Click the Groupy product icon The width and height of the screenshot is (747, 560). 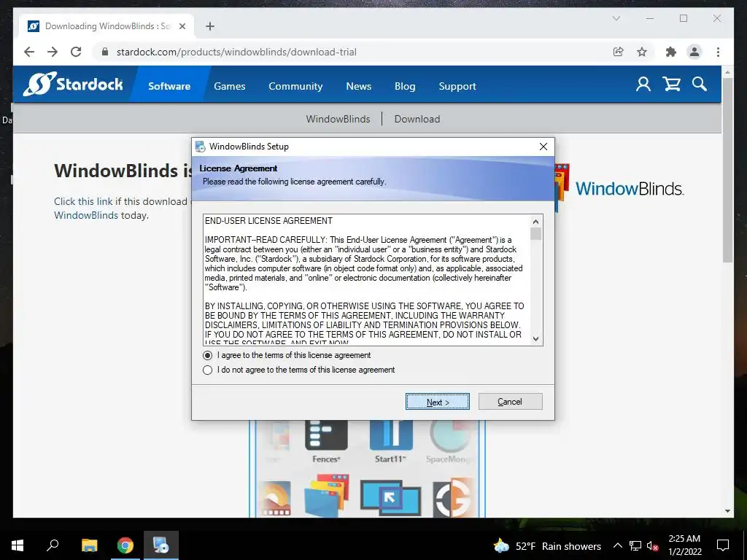452,497
